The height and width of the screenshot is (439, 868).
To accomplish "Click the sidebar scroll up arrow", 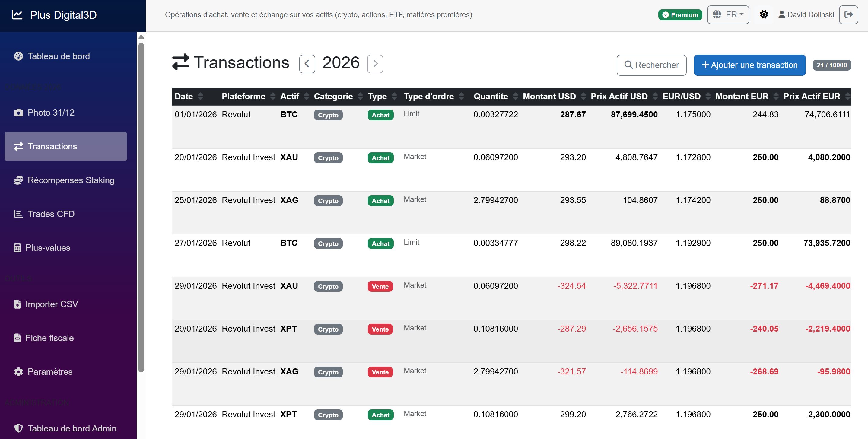I will [x=141, y=37].
